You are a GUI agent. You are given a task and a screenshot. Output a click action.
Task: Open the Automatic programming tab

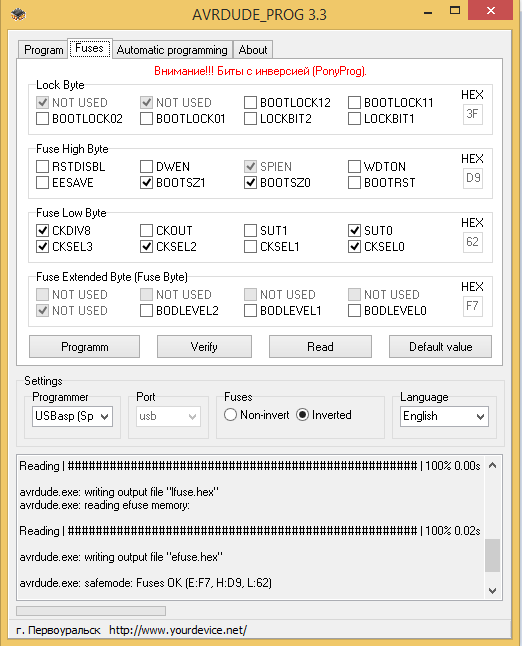click(172, 50)
